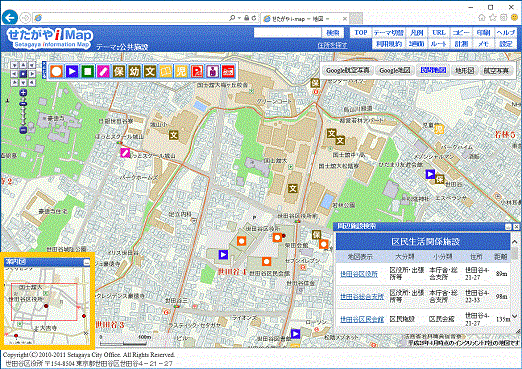Click the red extent box in 案内図 overview
This screenshot has width=522, height=369.
[x=44, y=302]
